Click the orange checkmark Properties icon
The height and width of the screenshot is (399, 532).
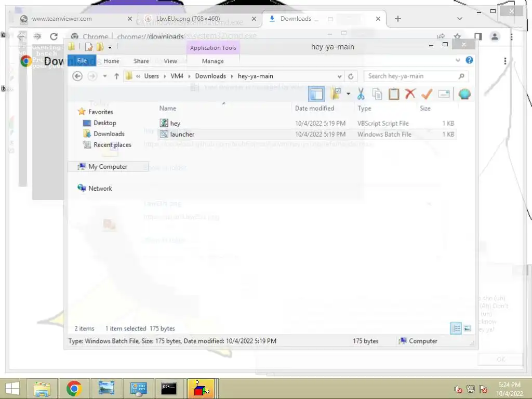point(427,94)
